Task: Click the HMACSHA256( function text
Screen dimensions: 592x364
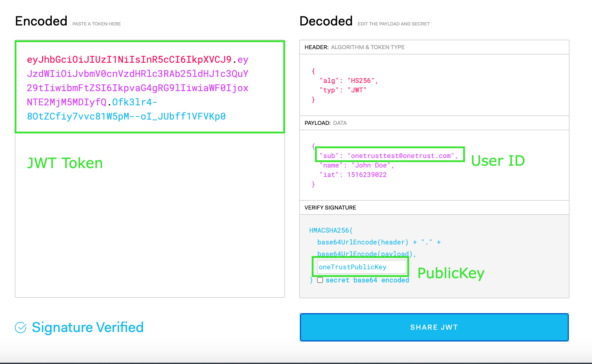Action: (x=331, y=230)
